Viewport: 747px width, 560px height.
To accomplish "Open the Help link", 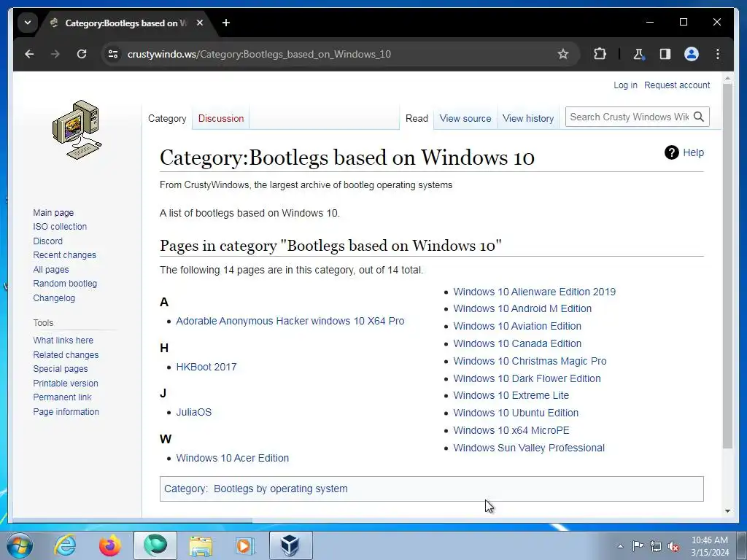I will tap(693, 152).
